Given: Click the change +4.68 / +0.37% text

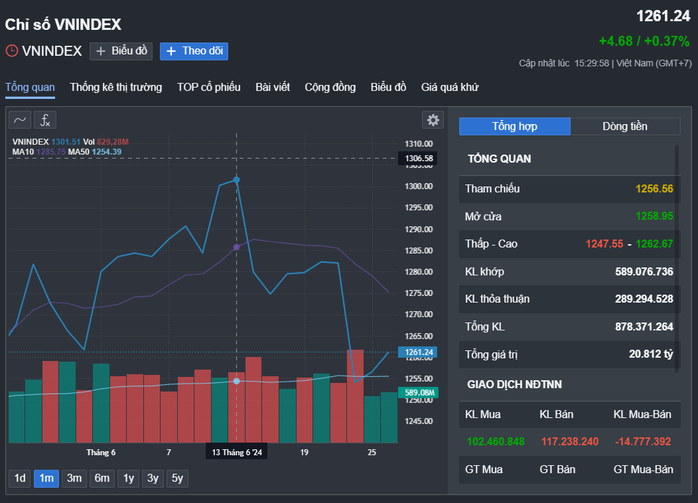Looking at the screenshot, I should [x=644, y=41].
